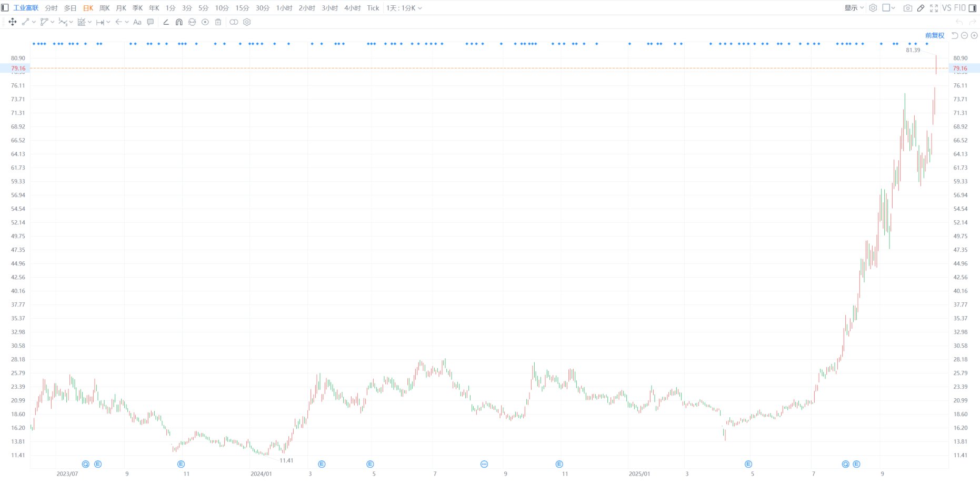Click the zoom in plus icon
Screen dimensions: 980x482
coord(974,35)
